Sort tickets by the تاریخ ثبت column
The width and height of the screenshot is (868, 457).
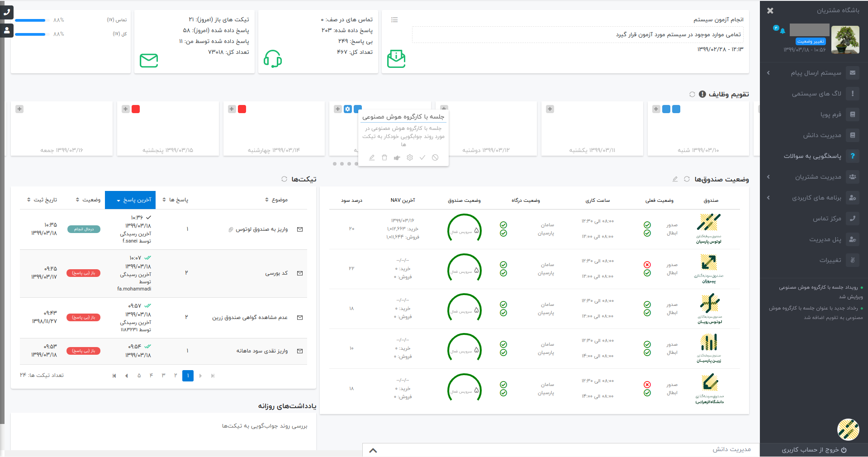(x=42, y=200)
